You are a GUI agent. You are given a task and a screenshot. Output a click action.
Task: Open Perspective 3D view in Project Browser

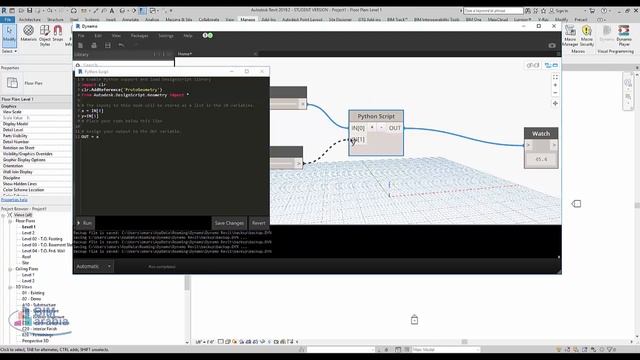click(35, 341)
